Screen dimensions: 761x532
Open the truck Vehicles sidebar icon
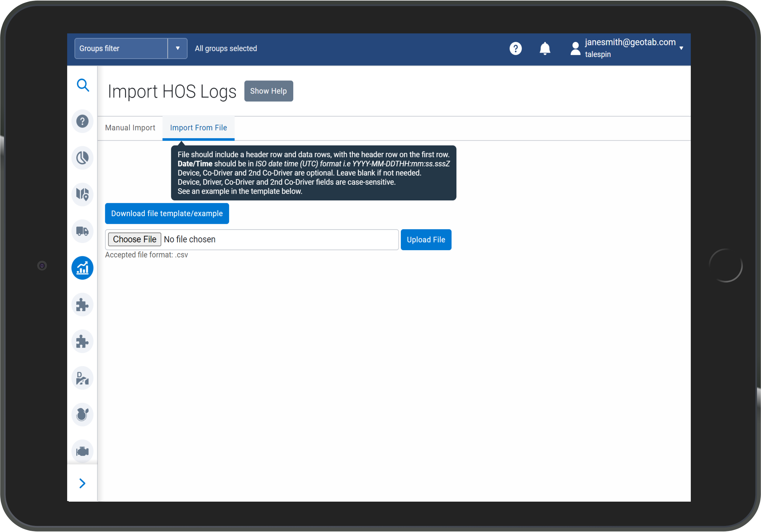[x=83, y=231]
